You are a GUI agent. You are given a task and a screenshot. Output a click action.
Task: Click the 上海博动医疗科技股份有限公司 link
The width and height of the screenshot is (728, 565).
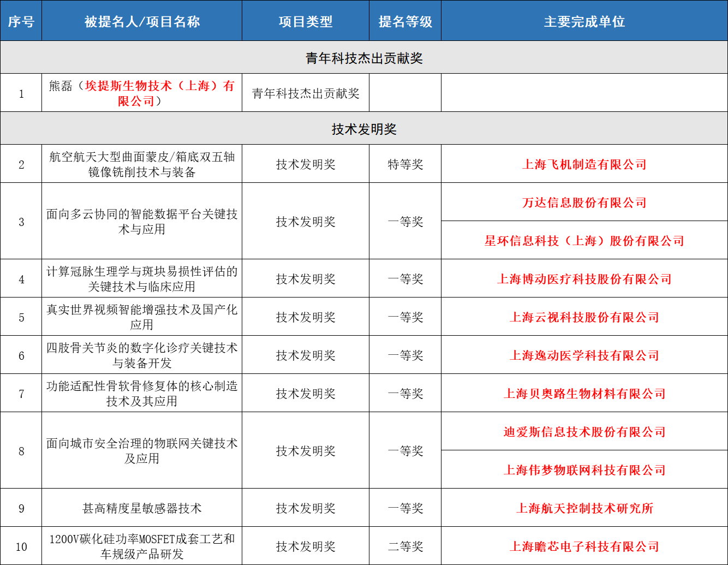click(x=584, y=279)
